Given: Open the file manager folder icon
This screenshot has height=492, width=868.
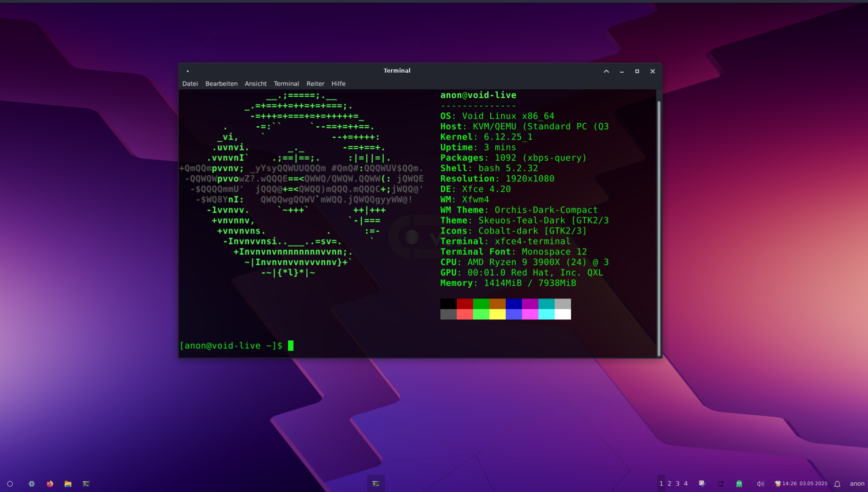Looking at the screenshot, I should [68, 484].
